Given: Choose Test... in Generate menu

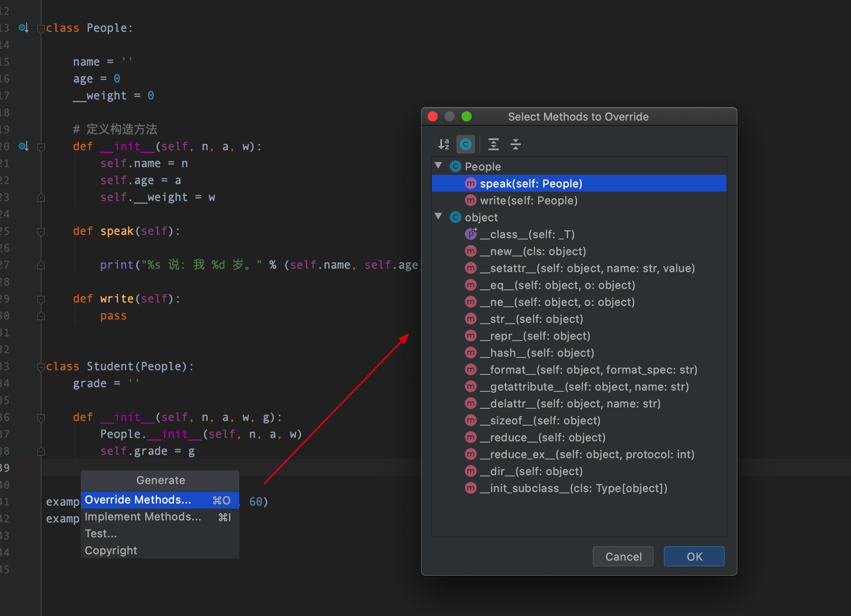Looking at the screenshot, I should coord(160,533).
